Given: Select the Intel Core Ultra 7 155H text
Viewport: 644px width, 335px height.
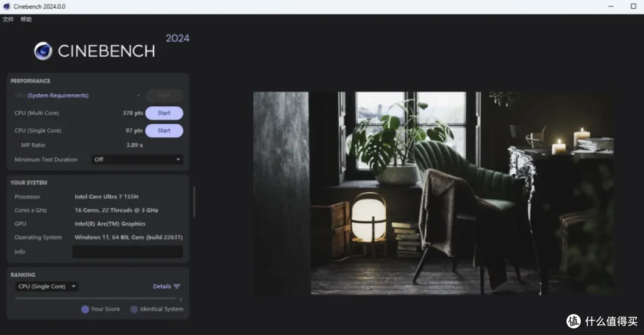Looking at the screenshot, I should click(x=106, y=196).
